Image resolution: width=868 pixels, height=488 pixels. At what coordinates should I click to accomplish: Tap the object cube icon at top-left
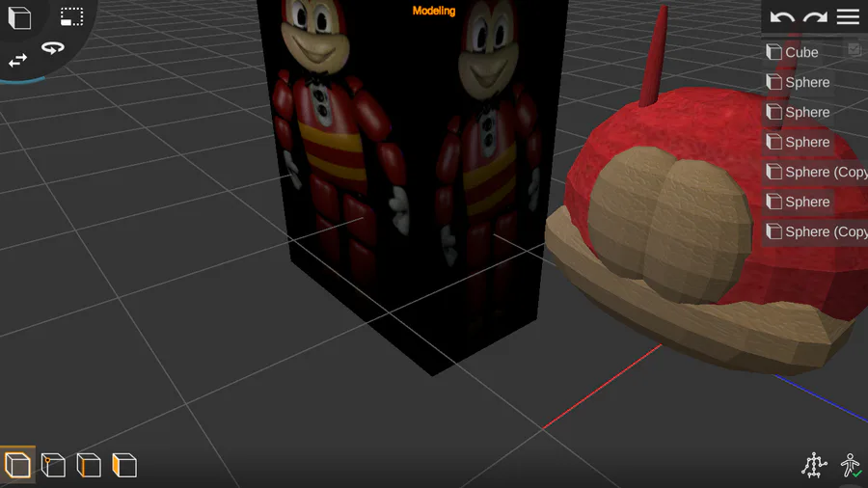[x=19, y=17]
